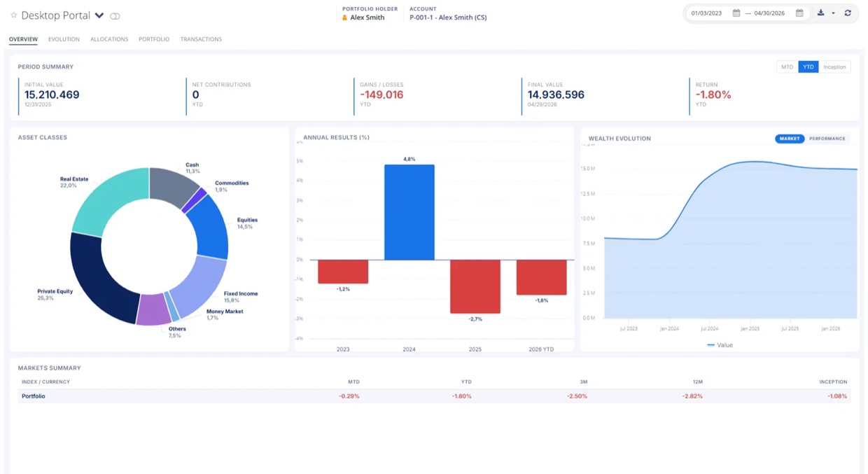868x474 pixels.
Task: Click the favorite star next to Desktop Portal
Action: tap(13, 15)
